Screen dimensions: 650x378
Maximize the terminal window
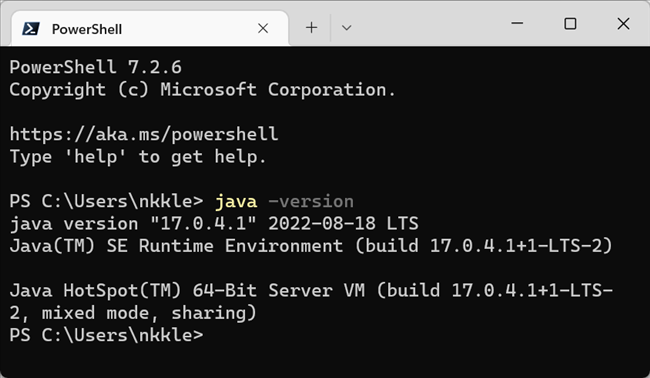(570, 23)
